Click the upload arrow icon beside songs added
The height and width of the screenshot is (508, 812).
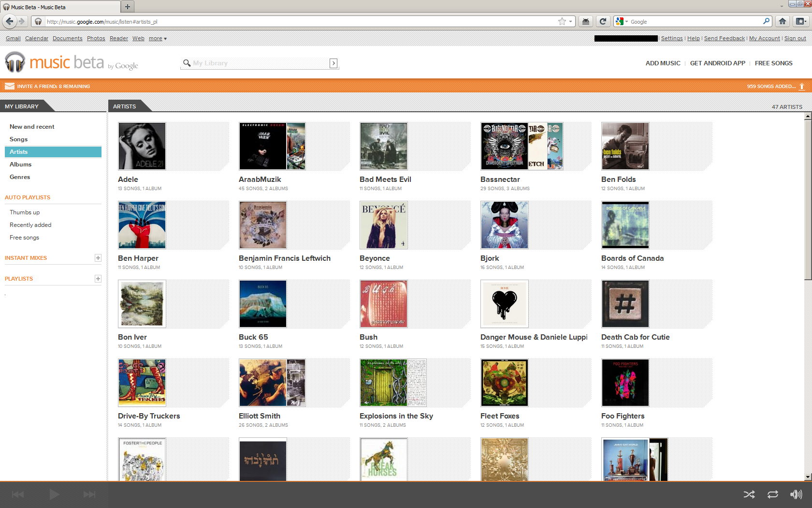point(802,86)
